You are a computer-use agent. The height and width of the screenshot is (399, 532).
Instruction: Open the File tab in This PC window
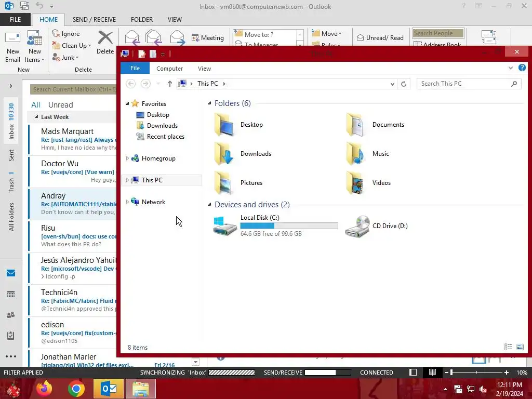[x=135, y=68]
